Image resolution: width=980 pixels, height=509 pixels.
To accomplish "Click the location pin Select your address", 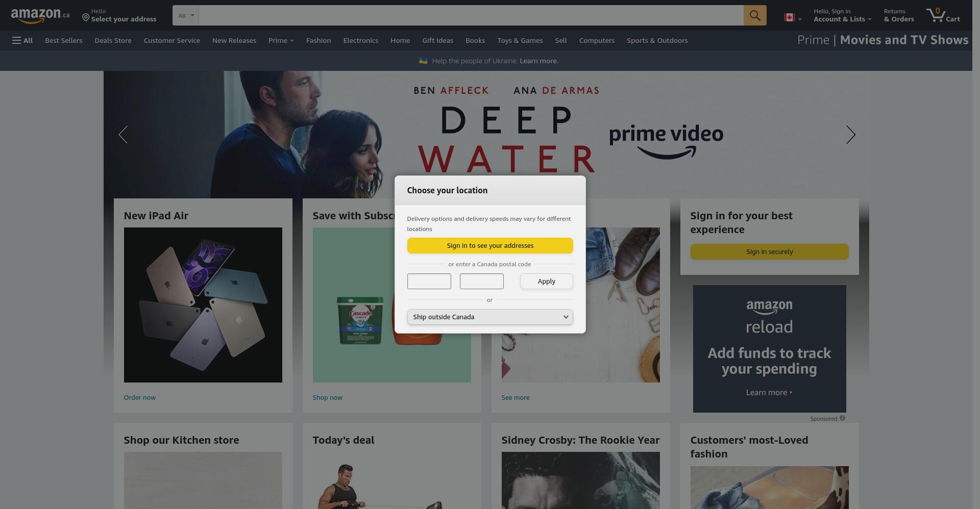I will pos(119,15).
